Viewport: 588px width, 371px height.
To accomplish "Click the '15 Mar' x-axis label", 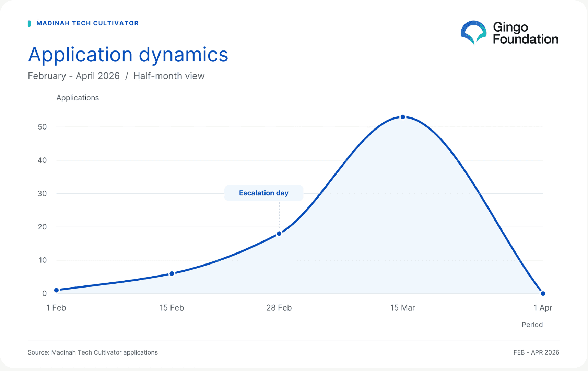I will coord(403,308).
